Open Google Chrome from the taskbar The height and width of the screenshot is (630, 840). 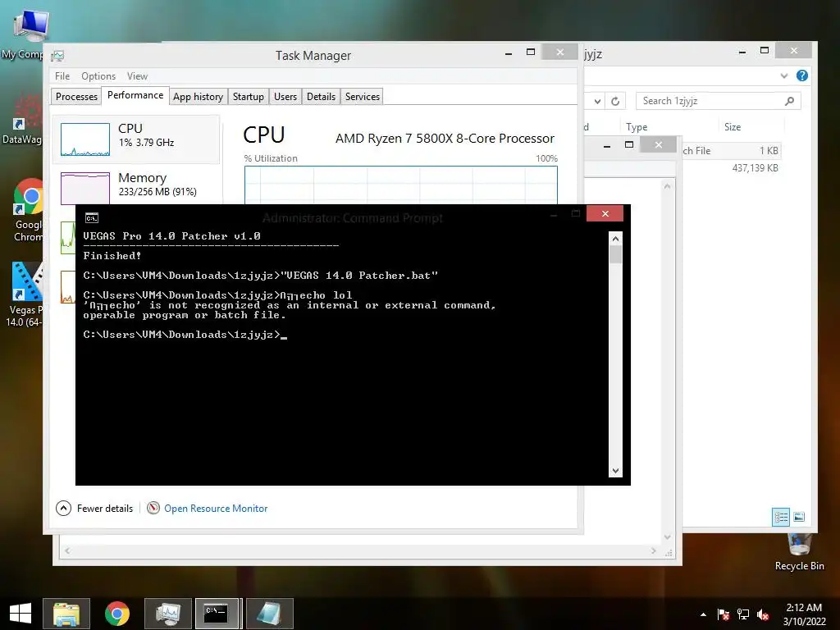tap(116, 614)
